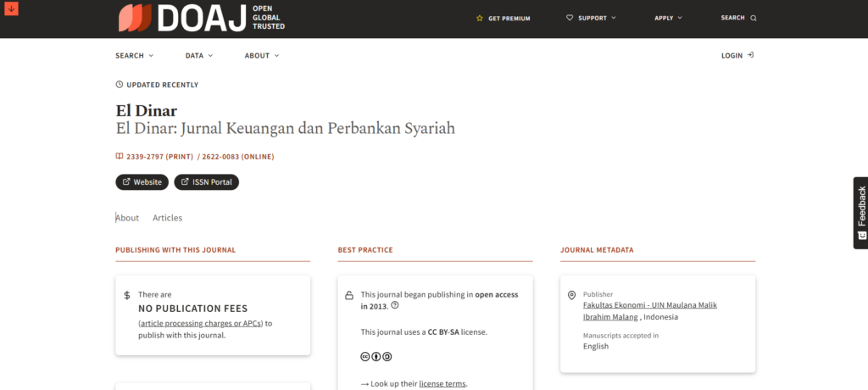The image size is (868, 390).
Task: Click the help question mark icon after 2013
Action: (x=394, y=305)
